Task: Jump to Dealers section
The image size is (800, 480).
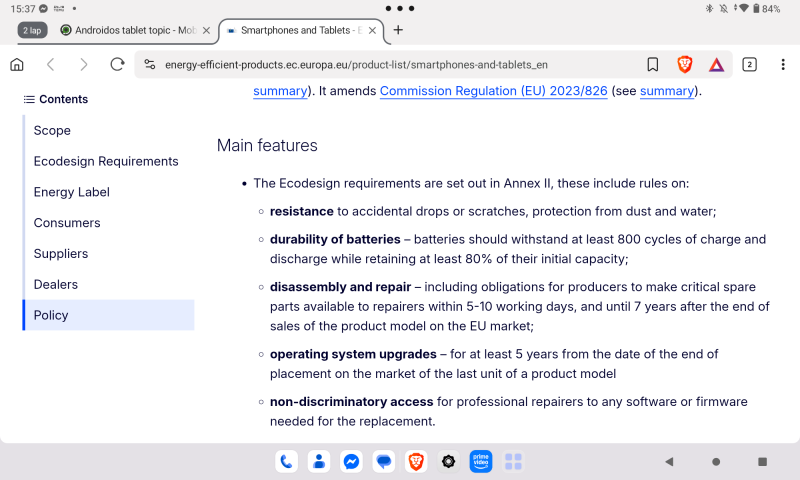Action: tap(56, 285)
